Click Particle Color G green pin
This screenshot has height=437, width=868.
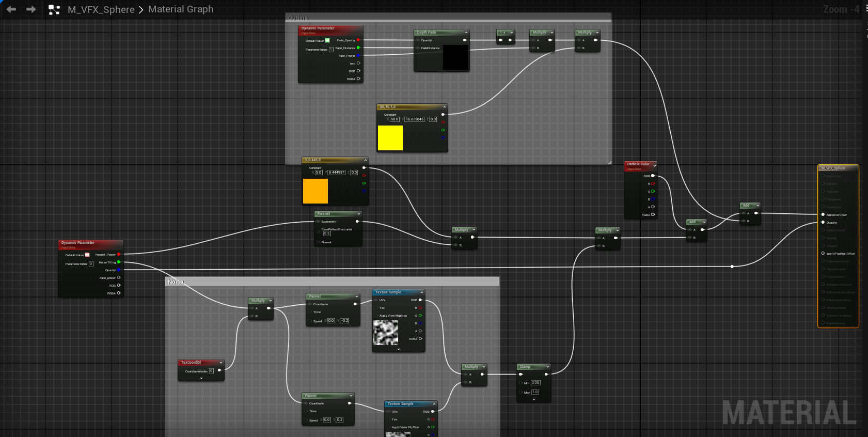[653, 191]
